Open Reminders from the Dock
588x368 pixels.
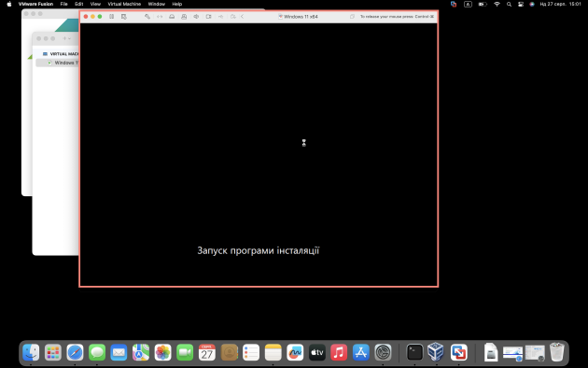[251, 352]
